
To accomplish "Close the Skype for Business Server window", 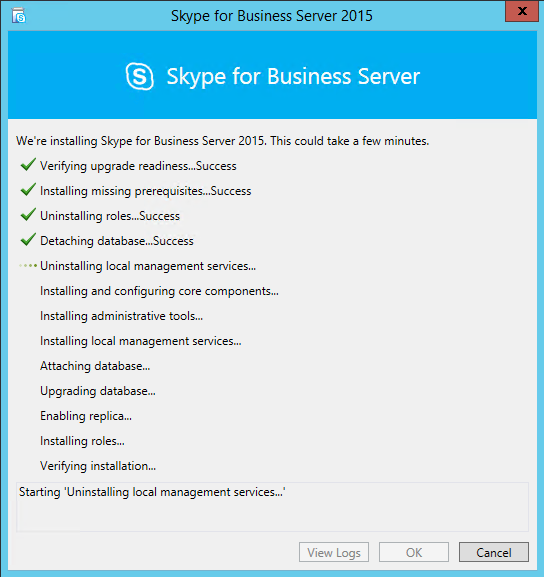I will coord(522,11).
